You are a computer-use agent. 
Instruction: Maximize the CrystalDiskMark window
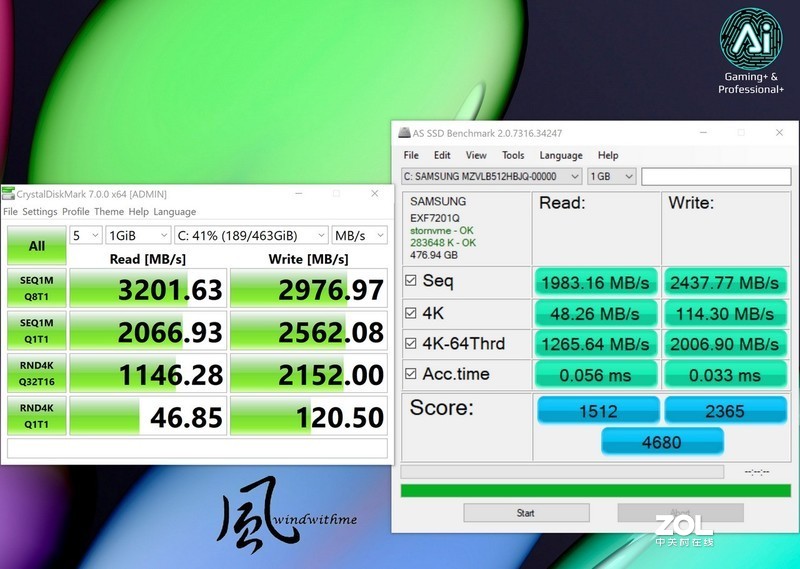(336, 194)
